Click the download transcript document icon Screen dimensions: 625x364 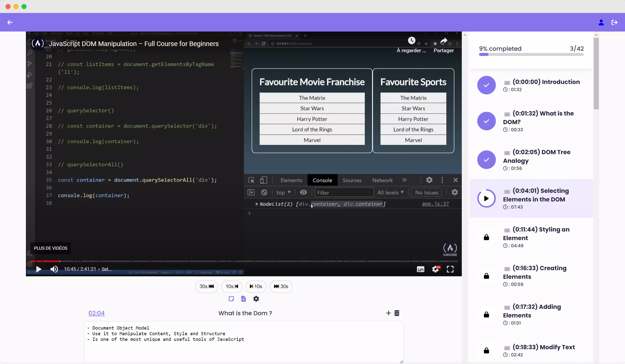point(243,299)
